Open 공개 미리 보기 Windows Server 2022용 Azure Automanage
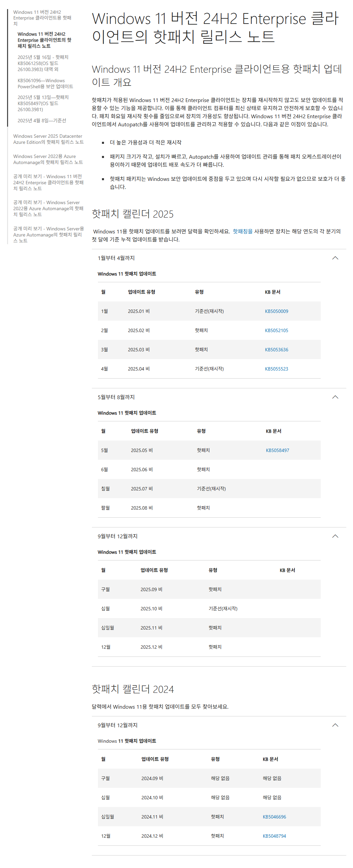 (48, 208)
